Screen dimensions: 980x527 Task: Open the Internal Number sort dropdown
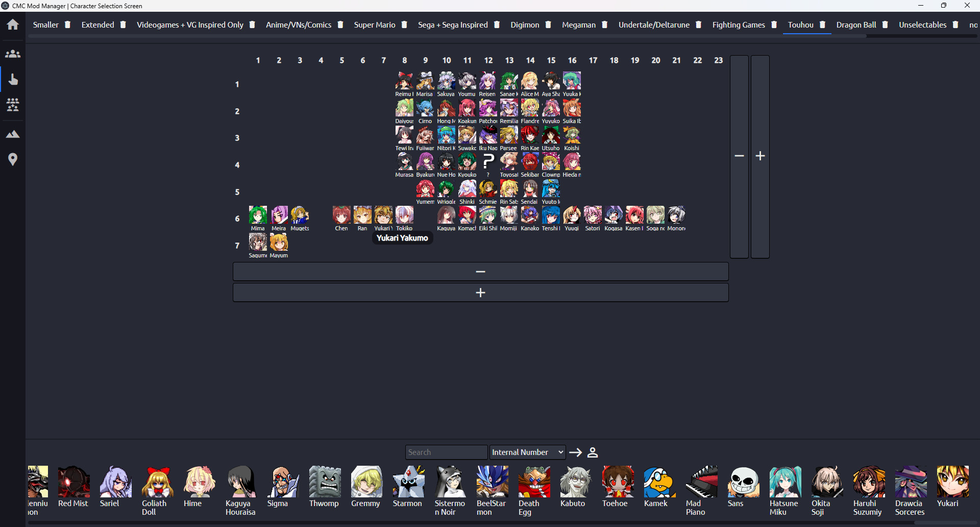pyautogui.click(x=527, y=452)
